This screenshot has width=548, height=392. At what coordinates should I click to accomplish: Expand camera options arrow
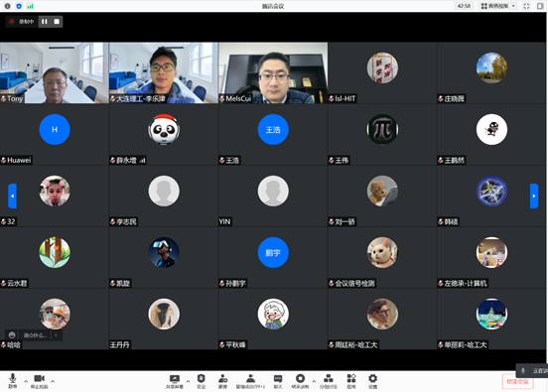tap(53, 381)
